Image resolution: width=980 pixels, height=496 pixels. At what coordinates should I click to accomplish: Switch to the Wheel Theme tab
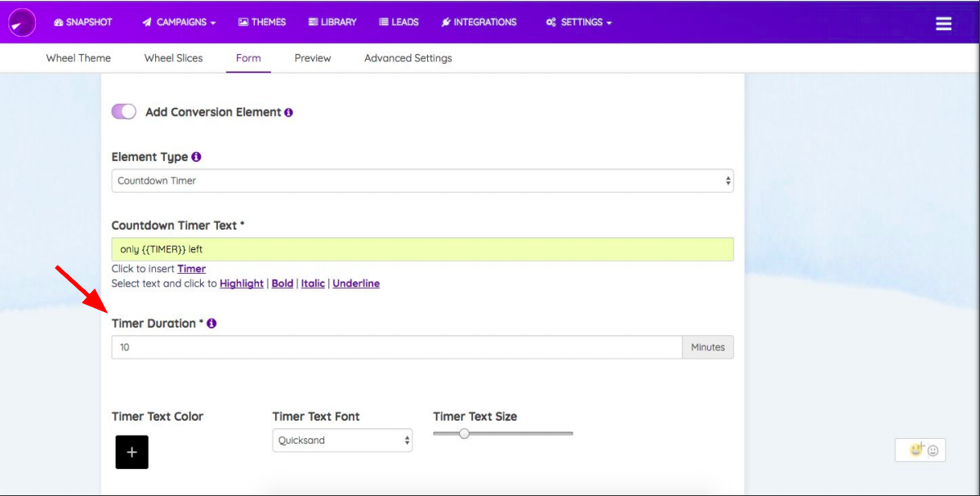click(78, 58)
